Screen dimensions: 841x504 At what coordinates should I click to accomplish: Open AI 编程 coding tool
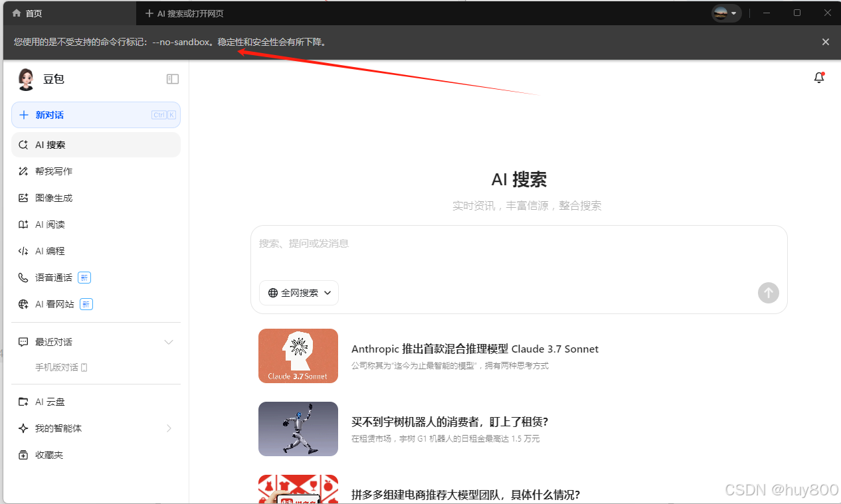click(x=96, y=251)
